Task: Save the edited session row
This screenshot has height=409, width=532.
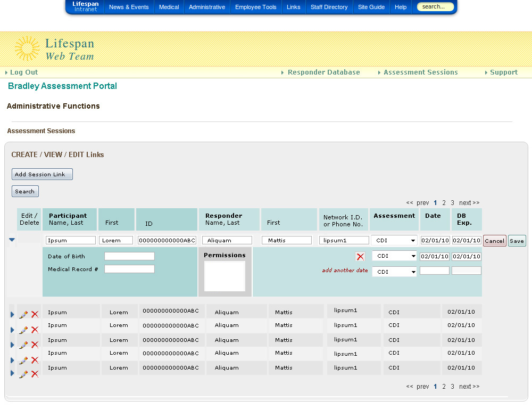Action: coord(517,241)
